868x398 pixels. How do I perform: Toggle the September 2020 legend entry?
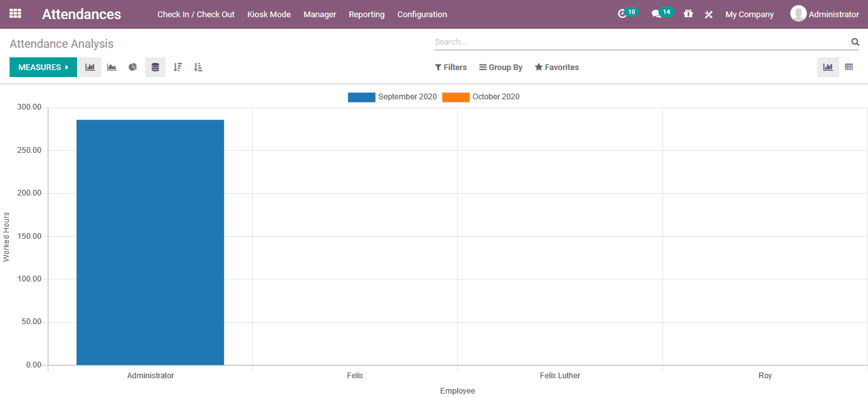(x=392, y=96)
